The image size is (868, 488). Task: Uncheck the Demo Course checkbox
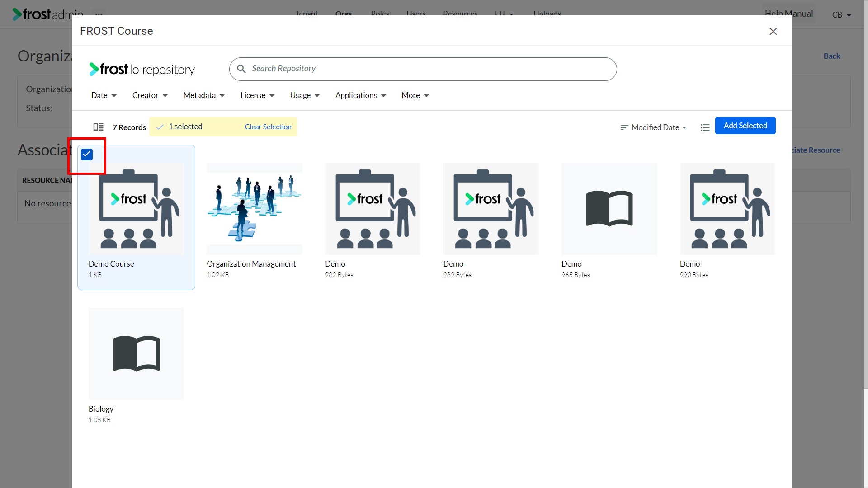pyautogui.click(x=87, y=155)
